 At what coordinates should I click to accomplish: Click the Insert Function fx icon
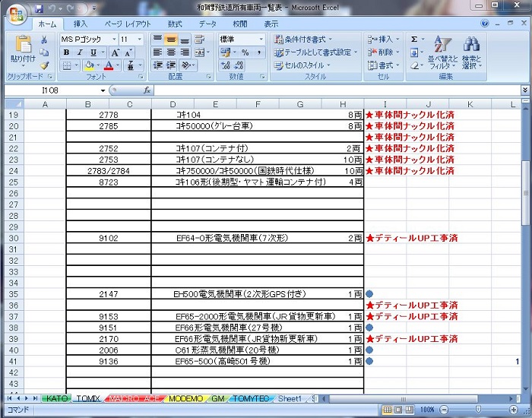coord(147,90)
